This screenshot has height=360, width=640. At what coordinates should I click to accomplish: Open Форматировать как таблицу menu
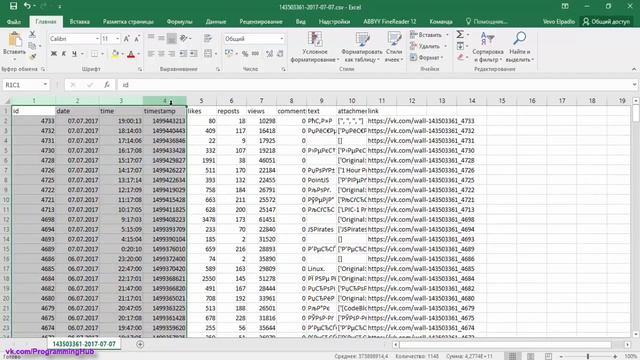coord(362,47)
